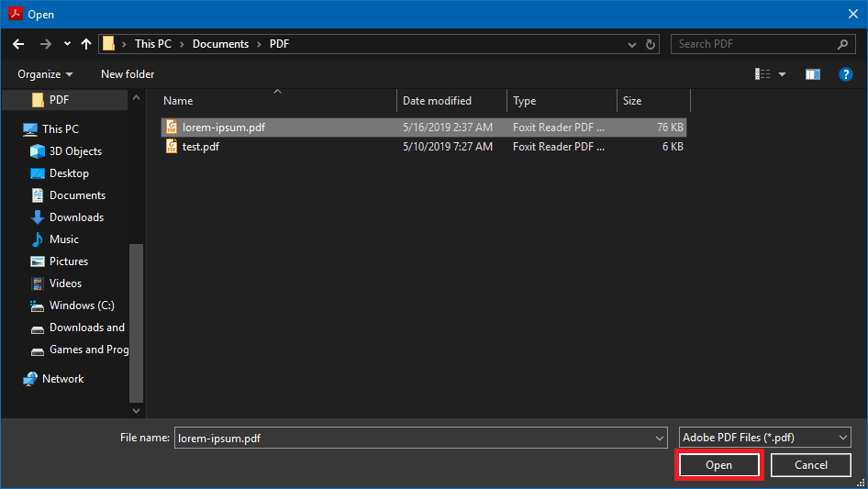
Task: Expand the File name history dropdown
Action: [660, 438]
